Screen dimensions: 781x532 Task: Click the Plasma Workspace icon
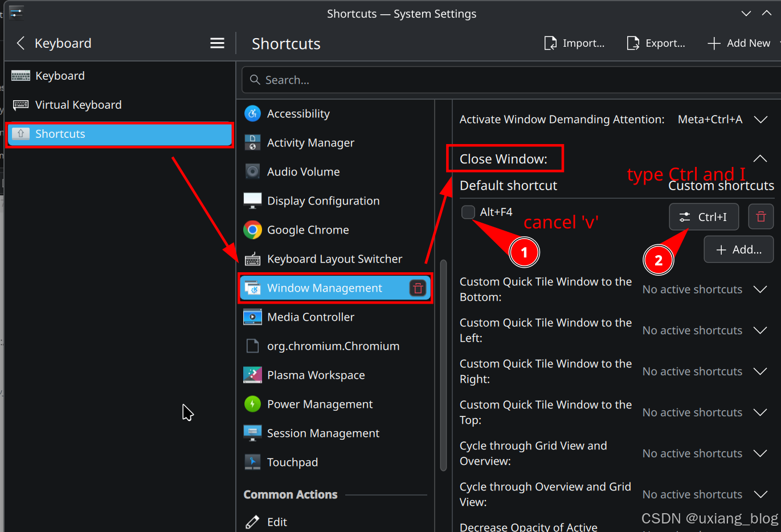pos(252,375)
